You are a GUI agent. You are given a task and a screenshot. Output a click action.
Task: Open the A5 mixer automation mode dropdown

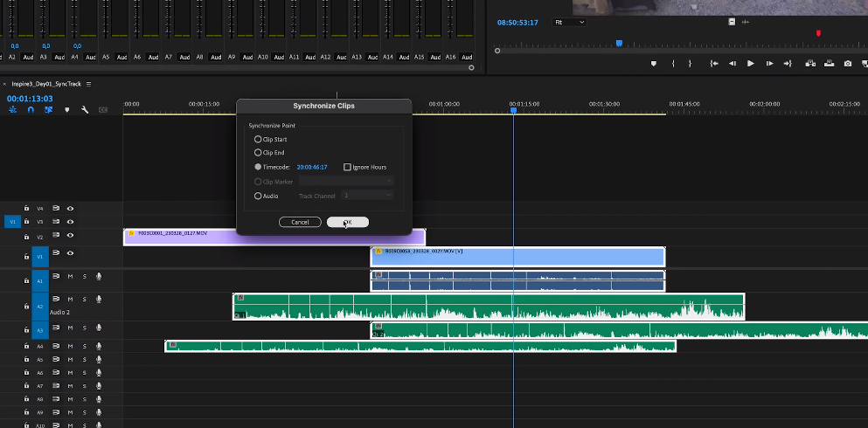[x=122, y=57]
